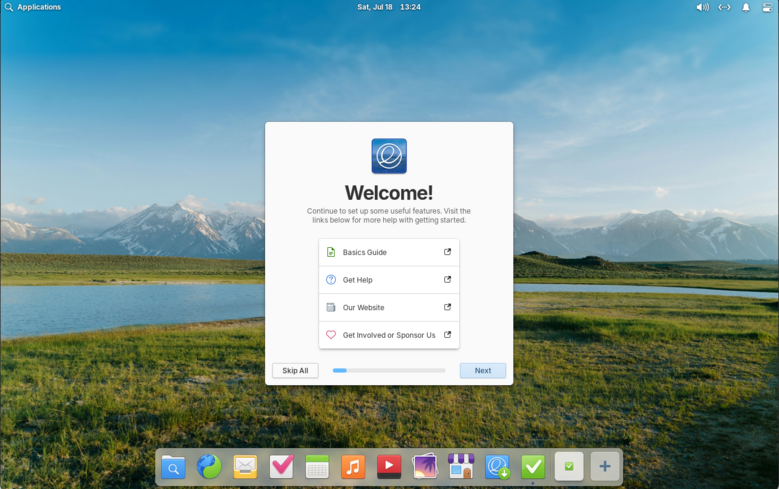This screenshot has height=489, width=779.
Task: Open the Basics Guide link
Action: point(389,252)
